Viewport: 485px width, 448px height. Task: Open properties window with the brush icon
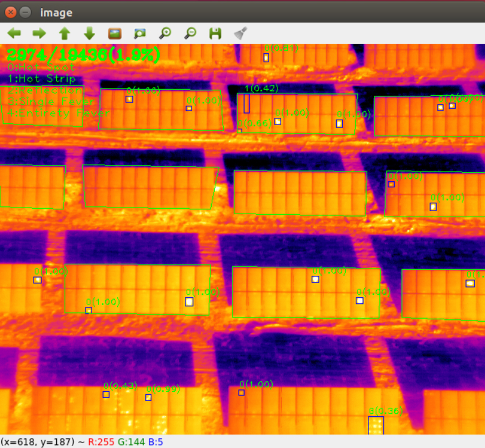240,33
